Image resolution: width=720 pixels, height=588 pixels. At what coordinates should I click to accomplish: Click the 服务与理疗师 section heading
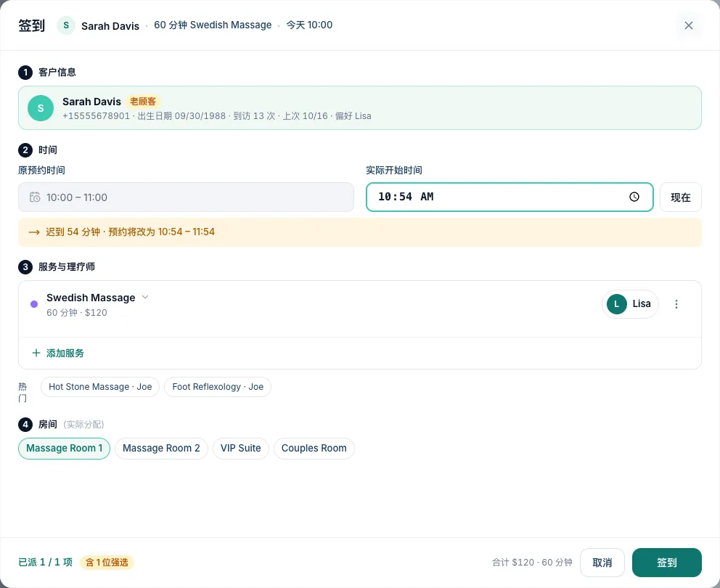coord(67,267)
